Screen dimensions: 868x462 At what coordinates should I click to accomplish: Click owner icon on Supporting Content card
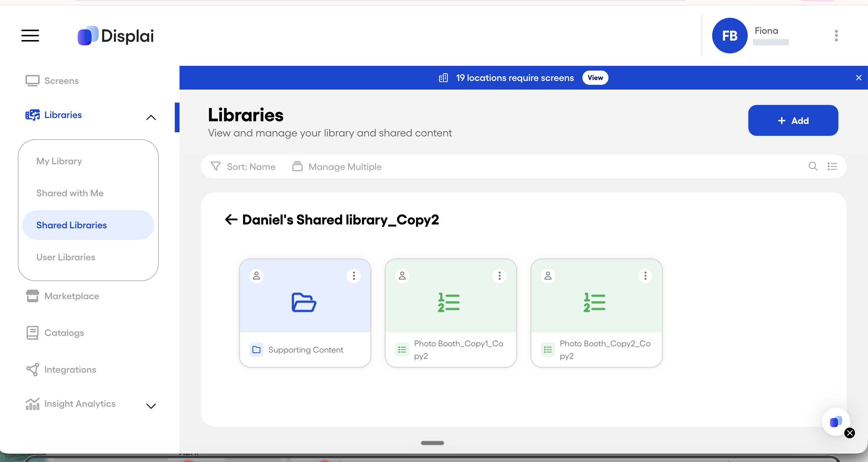tap(257, 276)
